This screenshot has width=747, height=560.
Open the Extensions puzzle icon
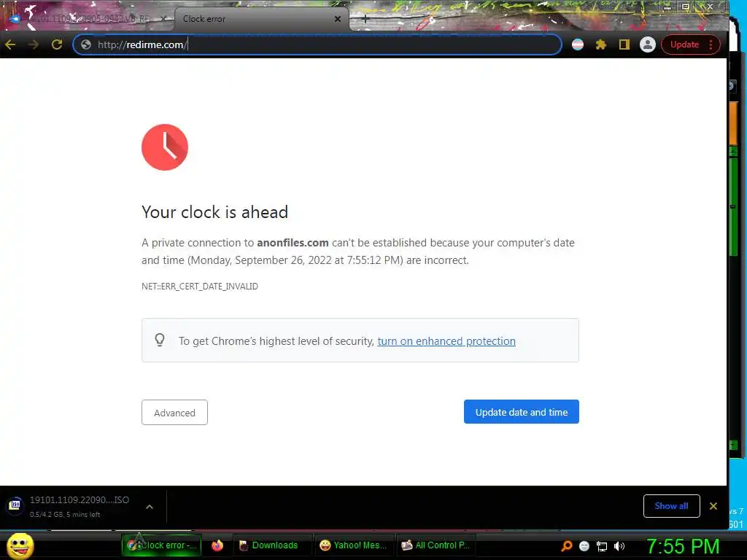pyautogui.click(x=601, y=44)
